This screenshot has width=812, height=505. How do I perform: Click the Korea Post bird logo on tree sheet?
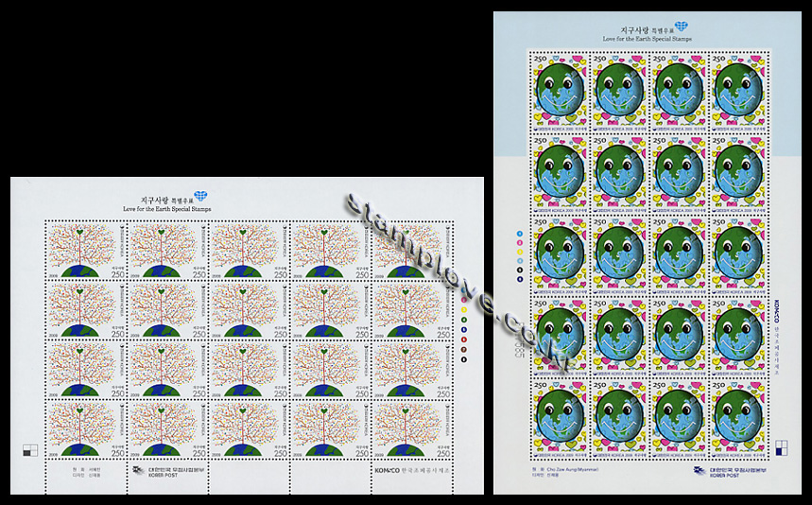(x=138, y=471)
